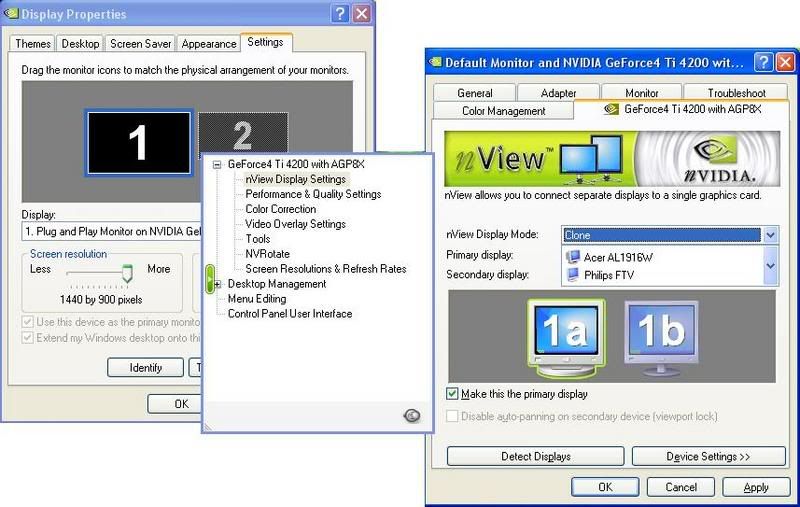
Task: Select NVRotate entry
Action: tap(267, 254)
